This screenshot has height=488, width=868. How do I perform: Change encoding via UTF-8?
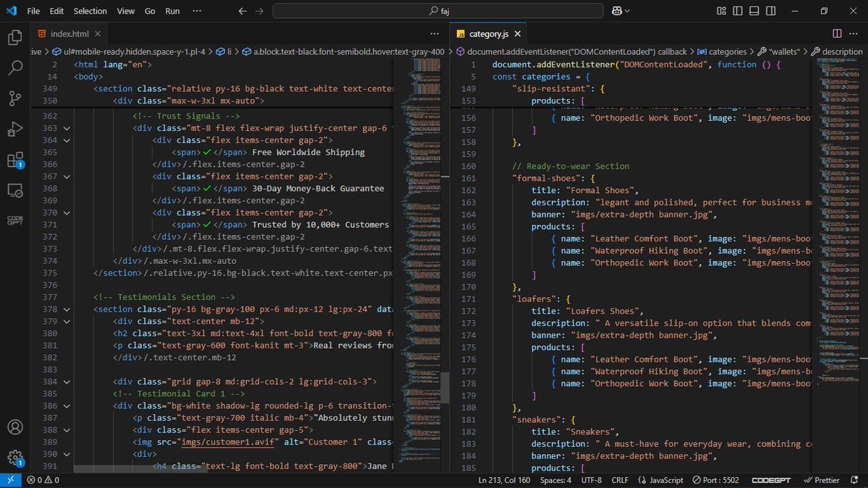(590, 480)
